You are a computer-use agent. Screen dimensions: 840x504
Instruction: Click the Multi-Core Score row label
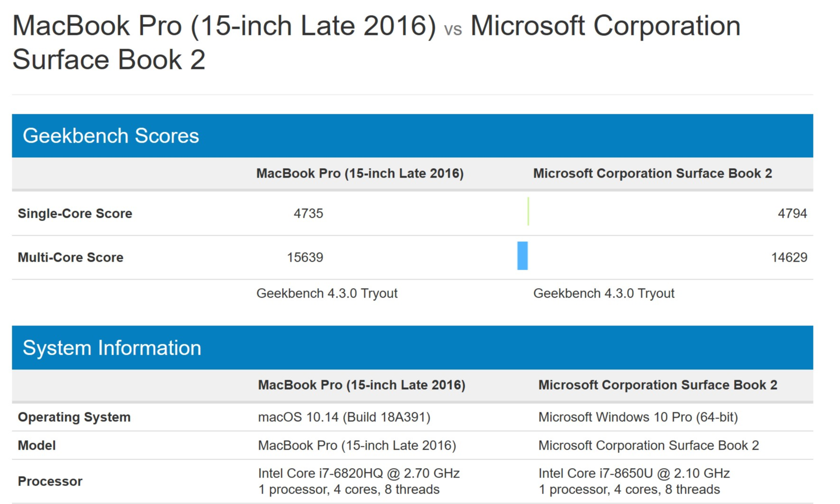[70, 257]
